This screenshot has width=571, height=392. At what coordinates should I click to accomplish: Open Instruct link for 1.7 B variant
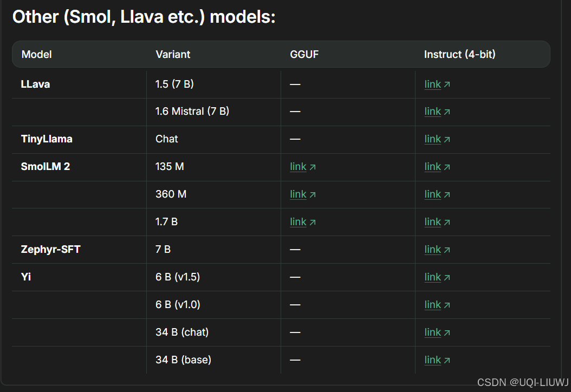437,222
